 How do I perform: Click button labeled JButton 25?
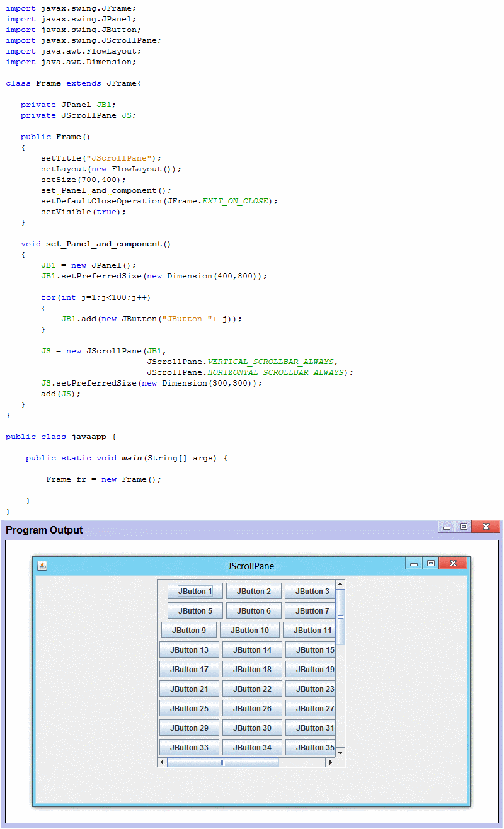[x=189, y=709]
